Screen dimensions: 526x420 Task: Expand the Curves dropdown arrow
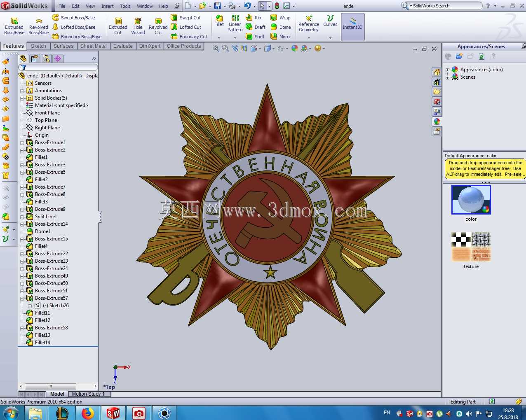(330, 38)
